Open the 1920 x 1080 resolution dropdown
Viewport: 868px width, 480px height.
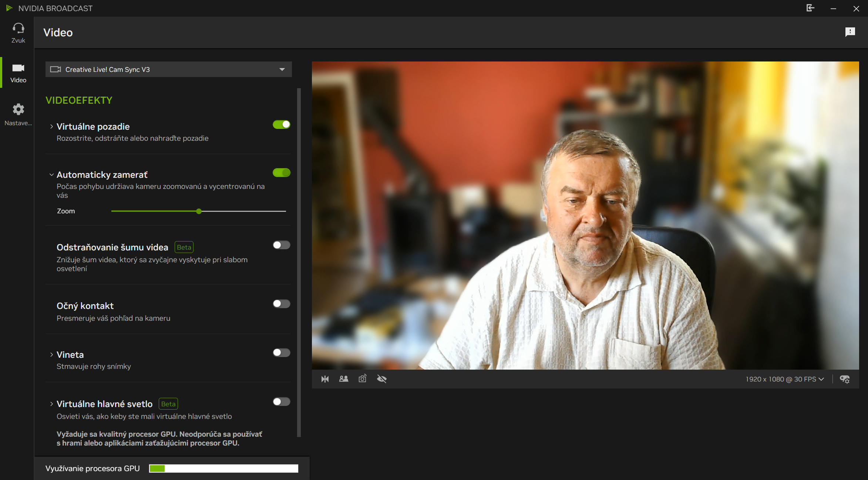click(x=784, y=379)
